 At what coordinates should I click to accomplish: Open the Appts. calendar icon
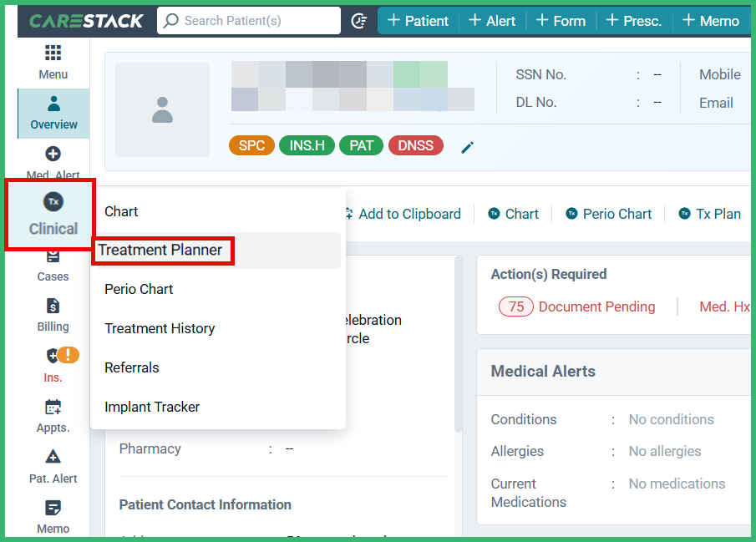click(x=53, y=408)
